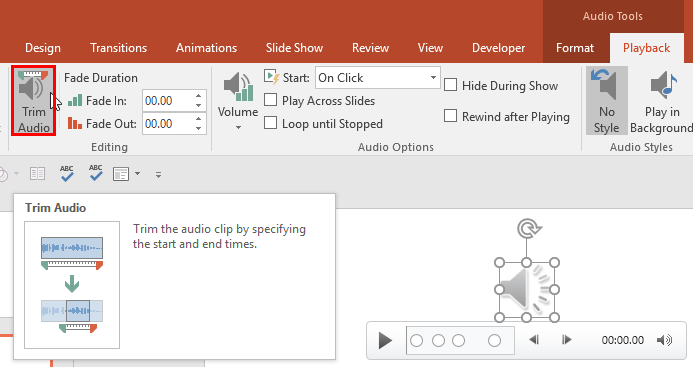Open the Animations tab

[206, 48]
